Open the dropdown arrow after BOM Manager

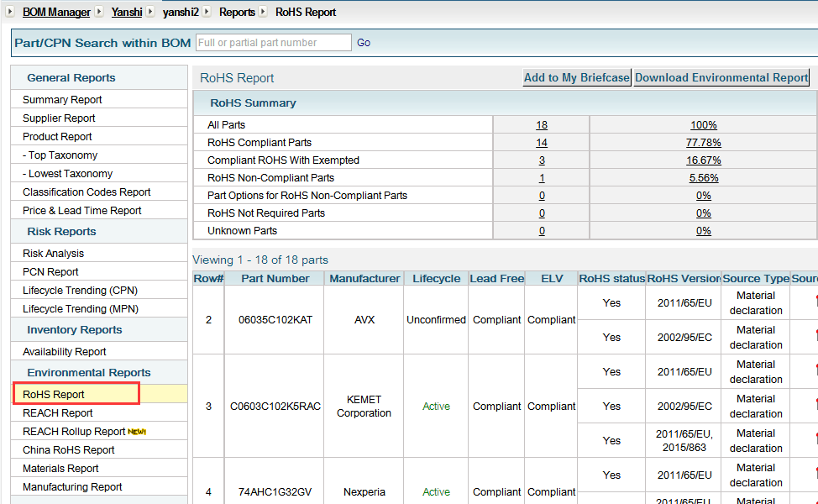(x=99, y=12)
